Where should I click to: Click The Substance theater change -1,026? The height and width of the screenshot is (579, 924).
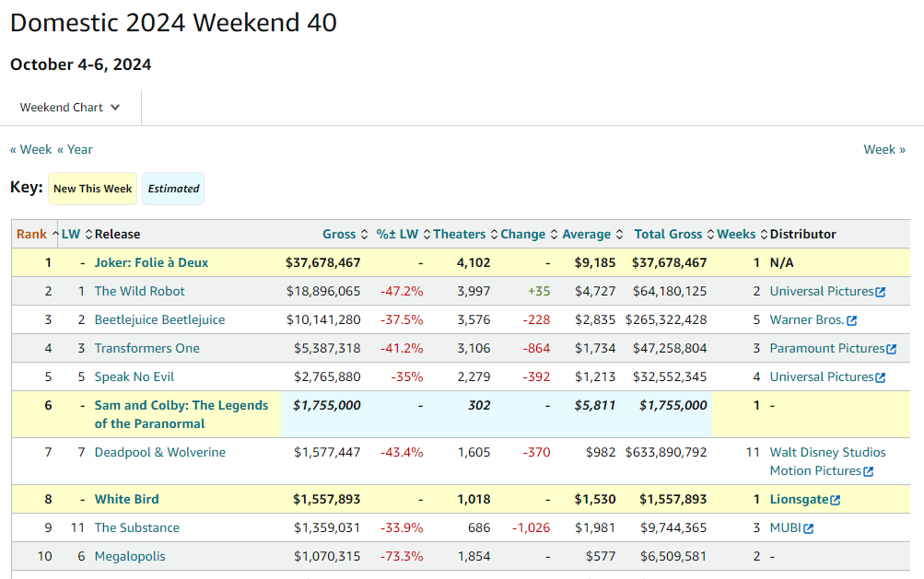click(531, 527)
